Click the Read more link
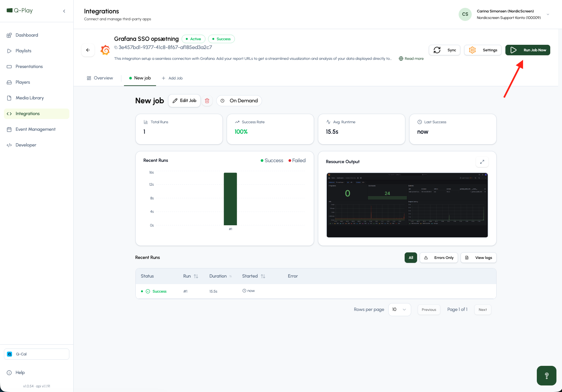 tap(411, 59)
